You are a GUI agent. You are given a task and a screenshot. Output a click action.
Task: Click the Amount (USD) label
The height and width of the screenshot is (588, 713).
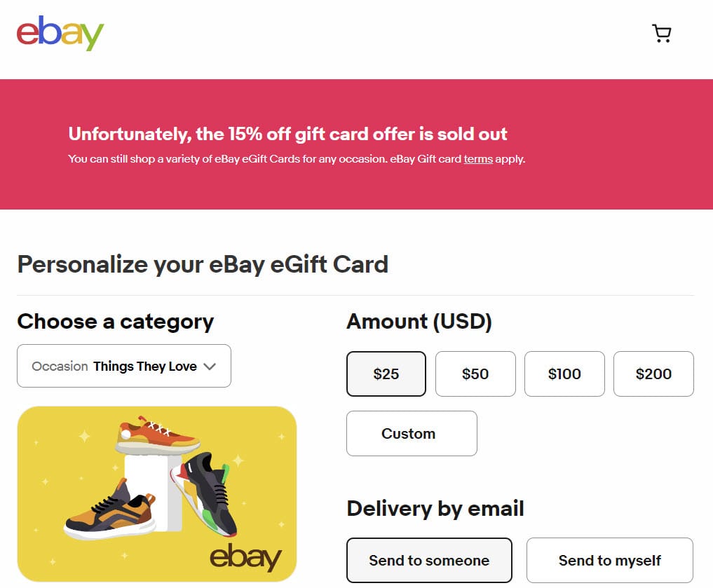click(419, 322)
